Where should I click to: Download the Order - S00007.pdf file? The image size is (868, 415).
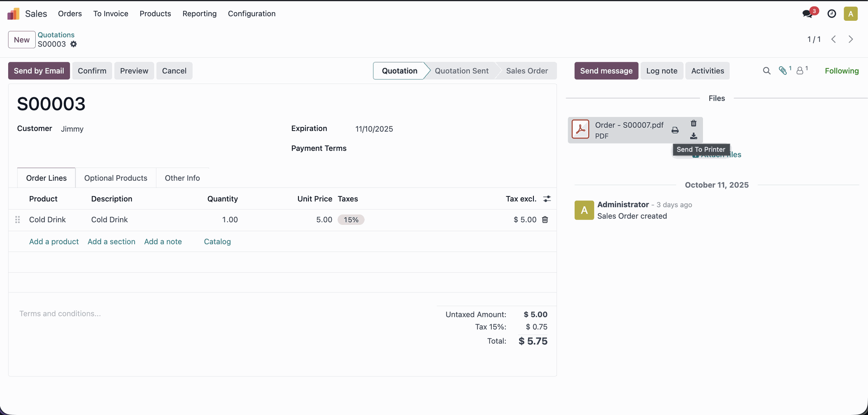click(693, 136)
